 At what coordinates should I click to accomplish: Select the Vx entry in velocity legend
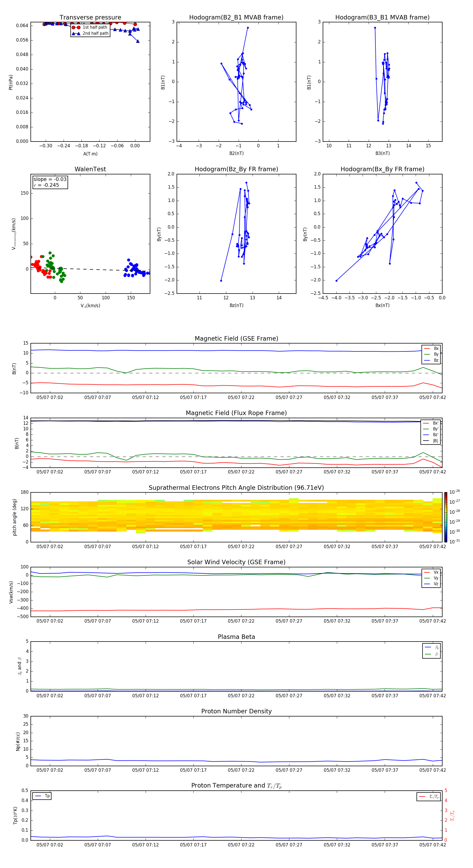point(431,572)
